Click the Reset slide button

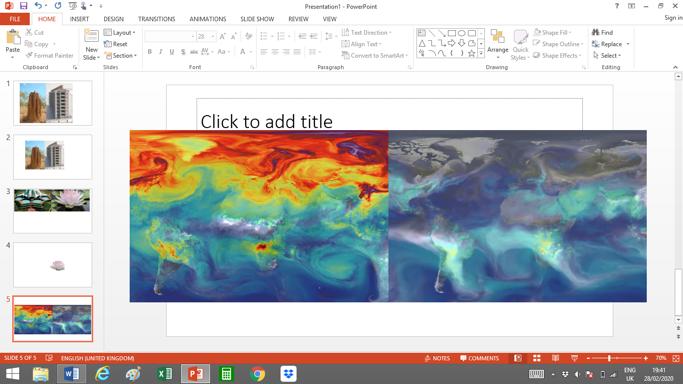pos(116,44)
